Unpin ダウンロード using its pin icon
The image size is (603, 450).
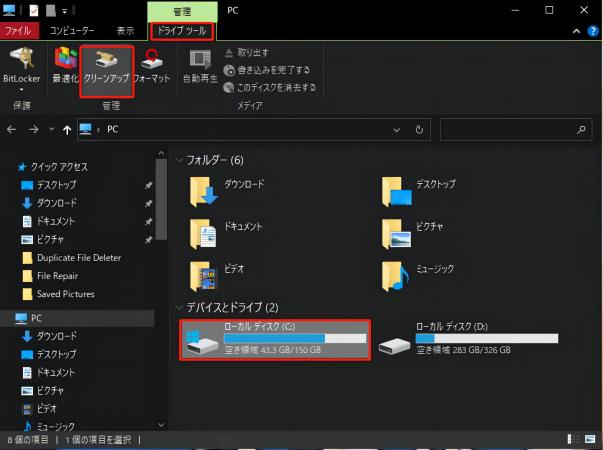tap(148, 203)
